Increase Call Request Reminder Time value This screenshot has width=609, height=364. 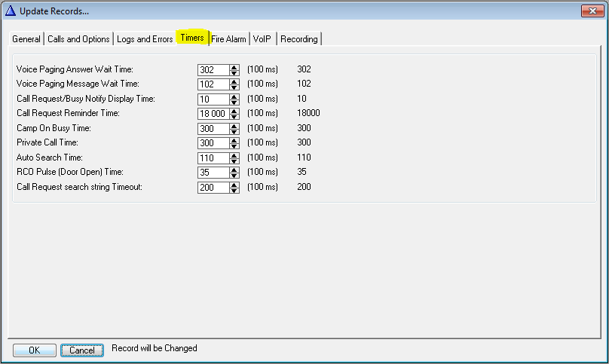234,111
